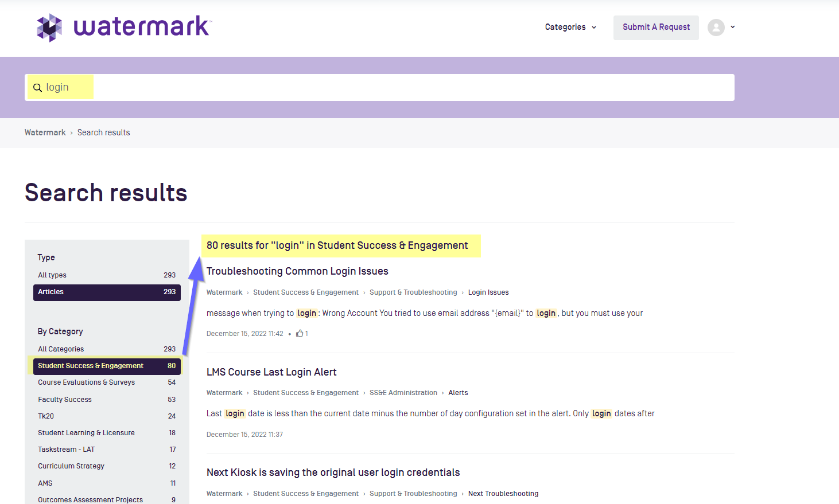This screenshot has width=839, height=504.
Task: Select All types filter
Action: pyautogui.click(x=107, y=275)
